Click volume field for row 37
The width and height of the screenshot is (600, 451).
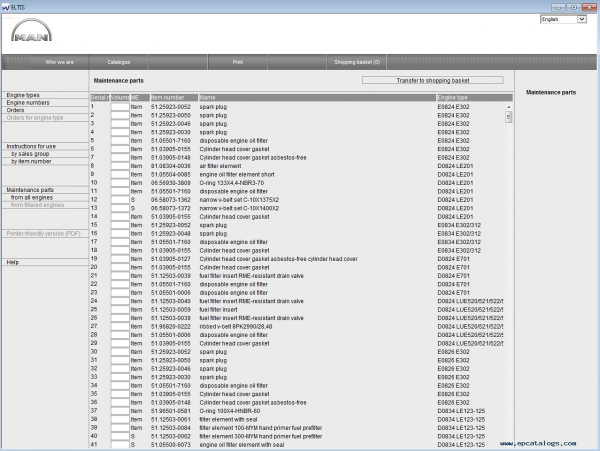pyautogui.click(x=120, y=411)
